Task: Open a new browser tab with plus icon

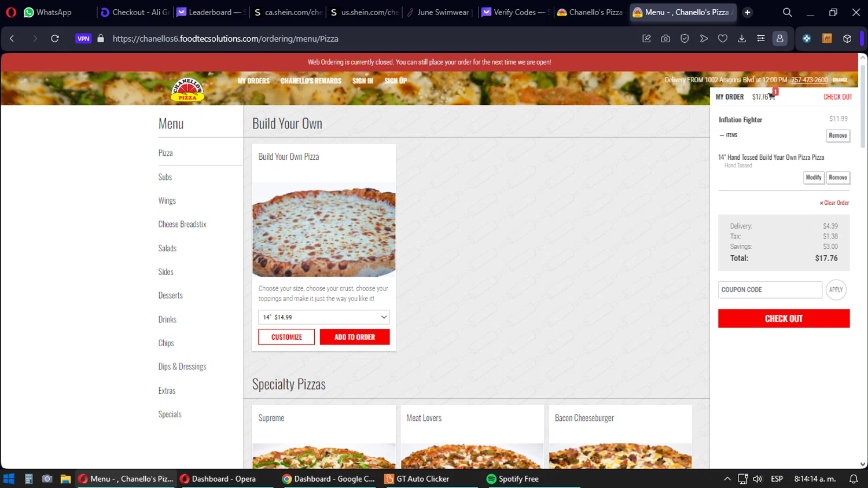Action: pos(748,12)
